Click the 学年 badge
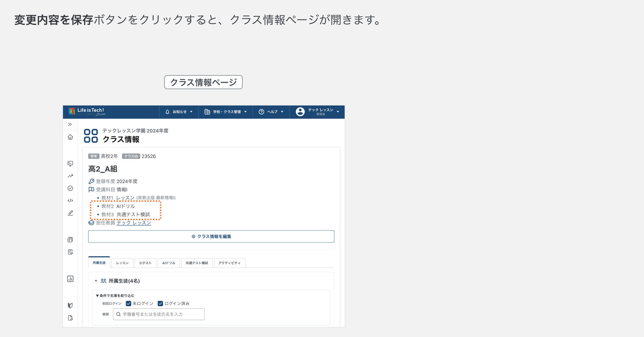Image resolution: width=644 pixels, height=337 pixels. [x=94, y=156]
